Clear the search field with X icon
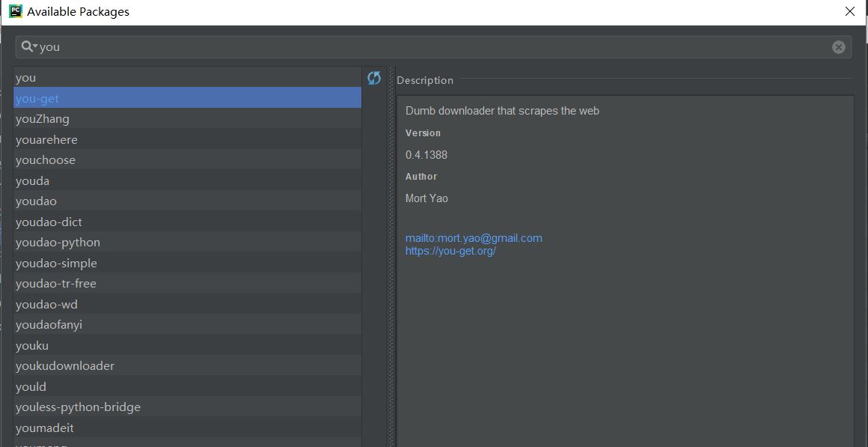Viewport: 868px width, 447px height. click(838, 47)
